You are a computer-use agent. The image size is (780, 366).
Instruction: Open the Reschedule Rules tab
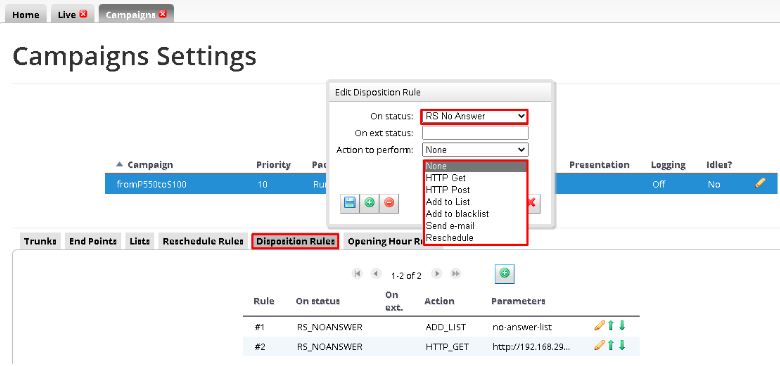[203, 241]
